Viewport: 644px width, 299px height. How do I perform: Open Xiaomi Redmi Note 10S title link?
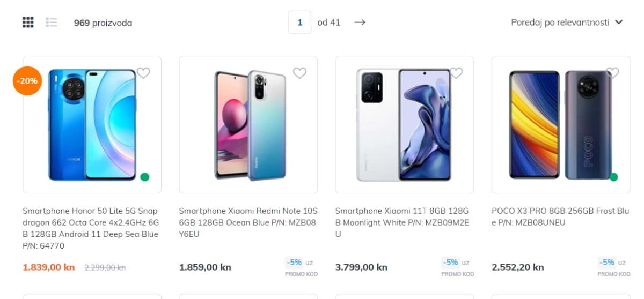click(x=248, y=222)
